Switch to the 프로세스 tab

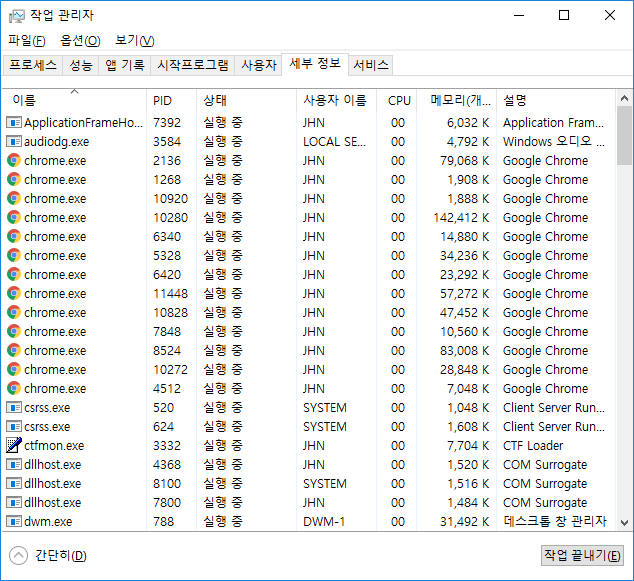point(33,65)
